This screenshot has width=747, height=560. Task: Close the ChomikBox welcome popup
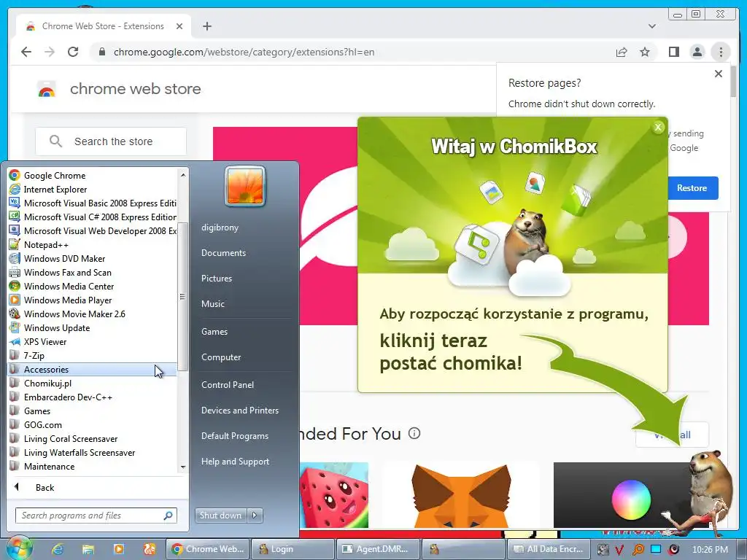pyautogui.click(x=659, y=127)
